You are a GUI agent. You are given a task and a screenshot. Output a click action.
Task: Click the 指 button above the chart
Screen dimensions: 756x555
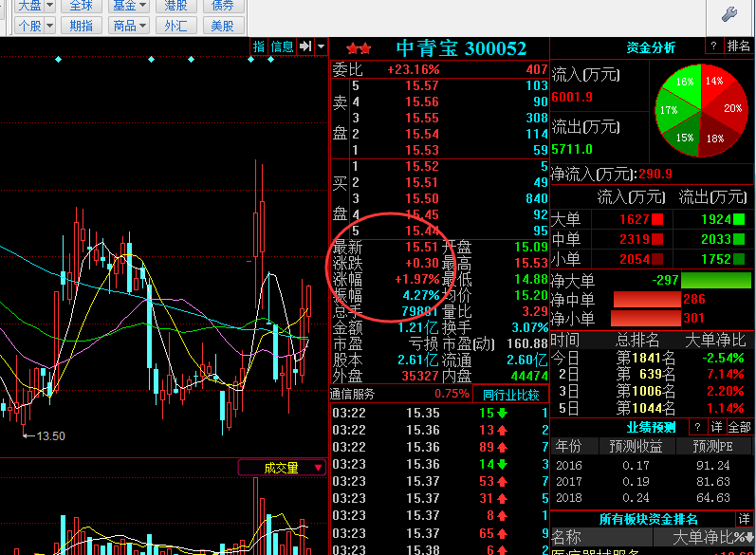pos(259,46)
